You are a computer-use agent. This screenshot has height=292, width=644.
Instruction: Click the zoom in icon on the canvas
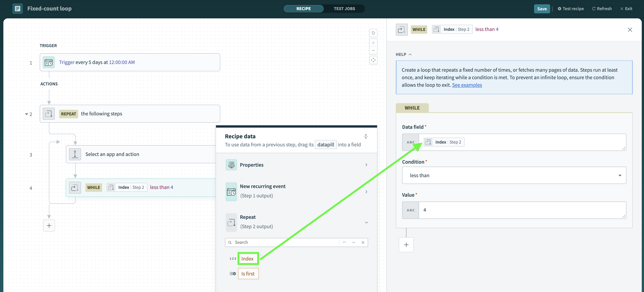pos(373,43)
